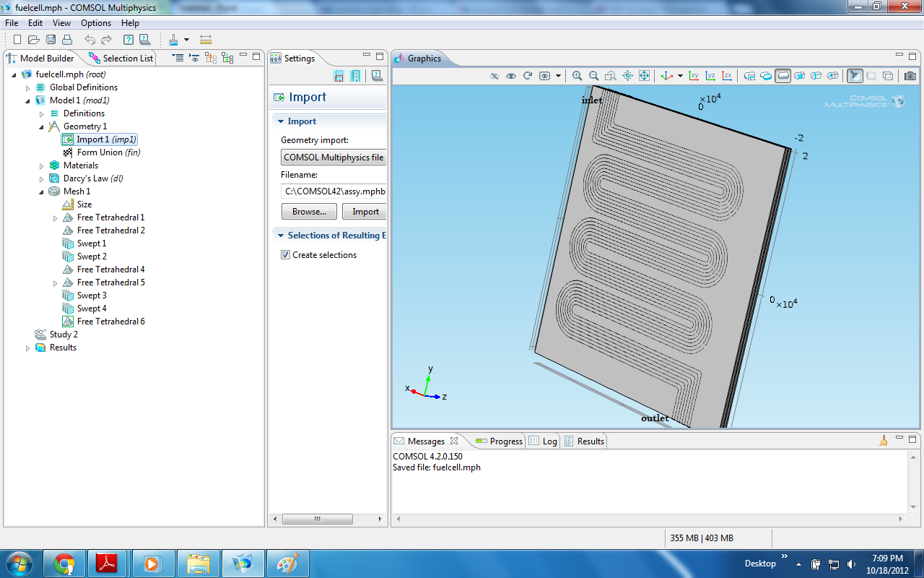Toggle Show Selected eye icon
Viewport: 924px width, 578px height.
tap(511, 76)
